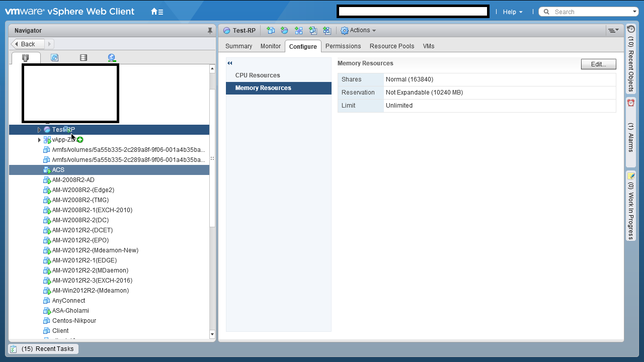Switch to the Permissions tab
Image resolution: width=644 pixels, height=362 pixels.
pos(343,46)
